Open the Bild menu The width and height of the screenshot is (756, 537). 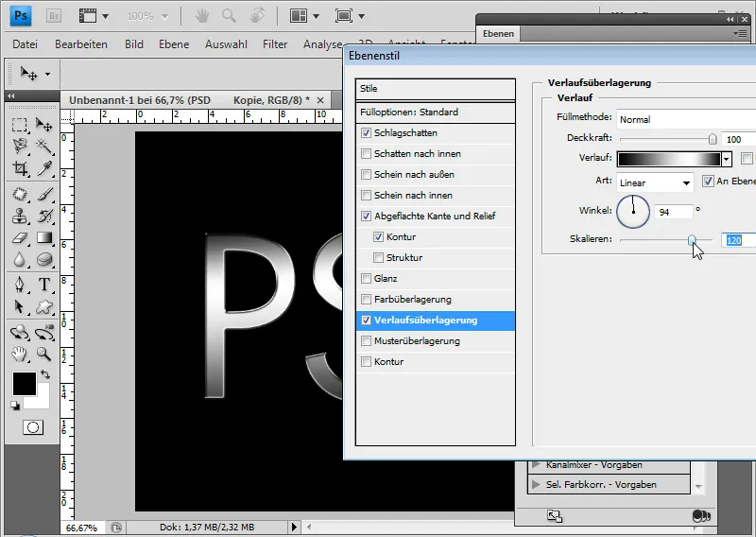point(133,44)
